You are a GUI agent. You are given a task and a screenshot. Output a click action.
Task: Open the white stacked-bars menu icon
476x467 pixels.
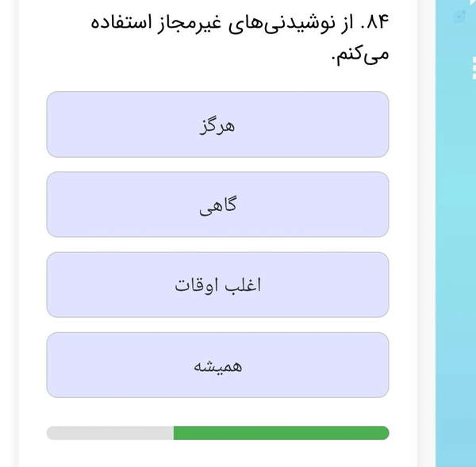click(473, 67)
